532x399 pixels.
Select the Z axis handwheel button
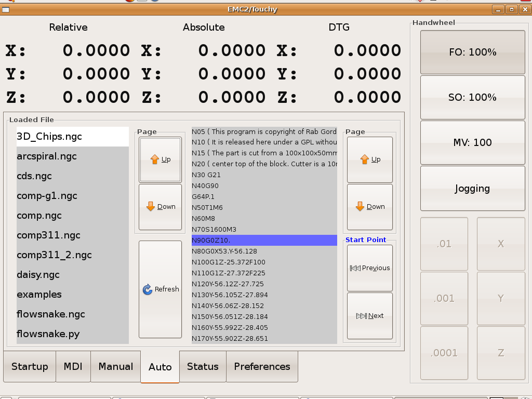501,353
